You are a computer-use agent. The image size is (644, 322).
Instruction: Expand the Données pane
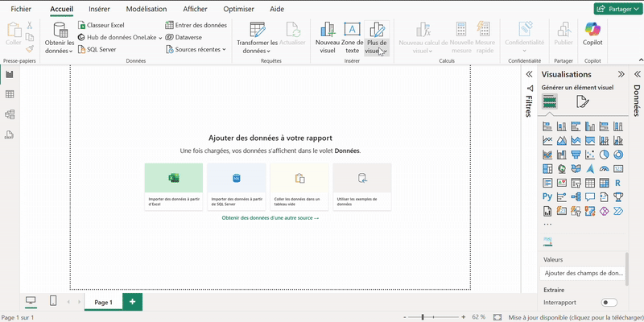pyautogui.click(x=637, y=74)
